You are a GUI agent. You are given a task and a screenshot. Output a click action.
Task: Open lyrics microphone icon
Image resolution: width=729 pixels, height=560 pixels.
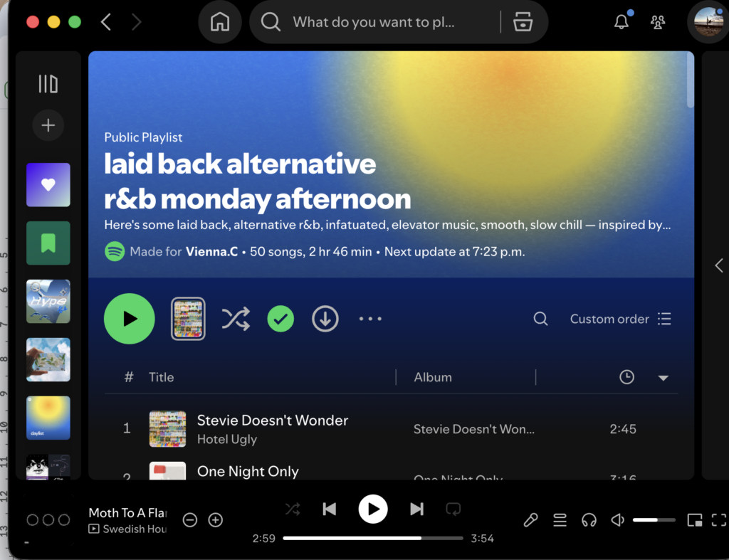530,519
